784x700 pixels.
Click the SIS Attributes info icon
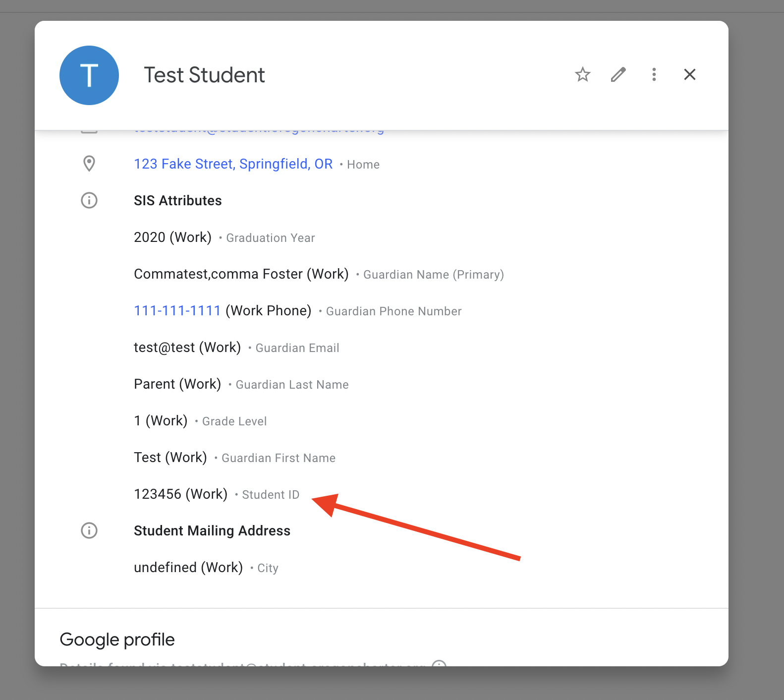tap(89, 200)
